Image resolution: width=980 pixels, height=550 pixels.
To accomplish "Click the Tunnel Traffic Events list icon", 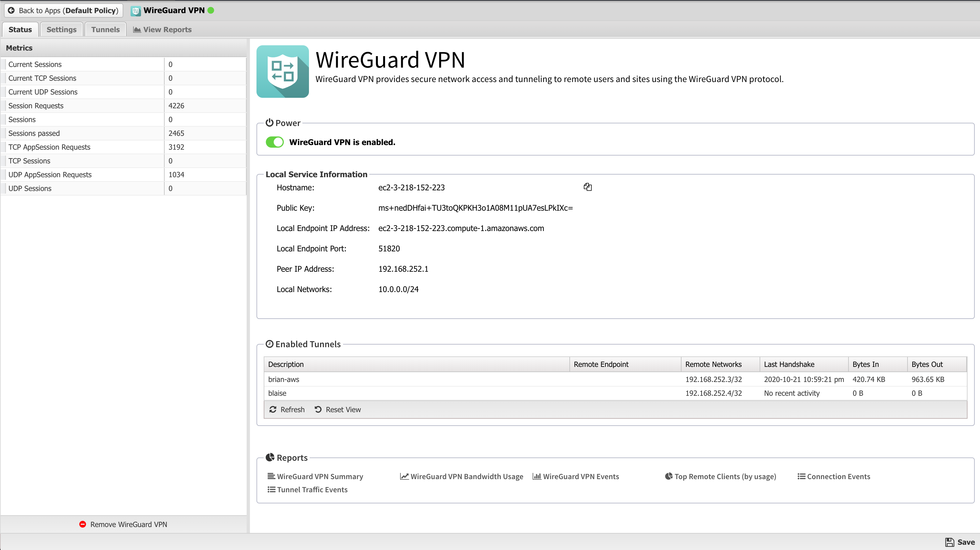I will pos(271,490).
